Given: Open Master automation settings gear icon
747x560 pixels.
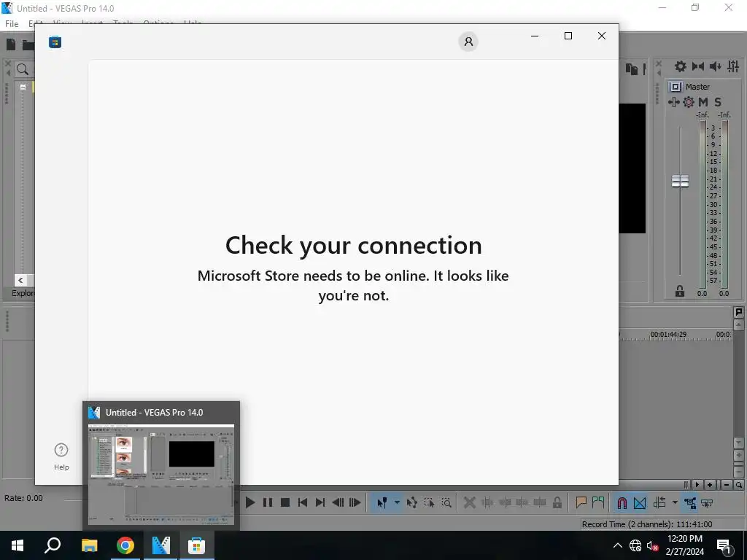Looking at the screenshot, I should [689, 102].
